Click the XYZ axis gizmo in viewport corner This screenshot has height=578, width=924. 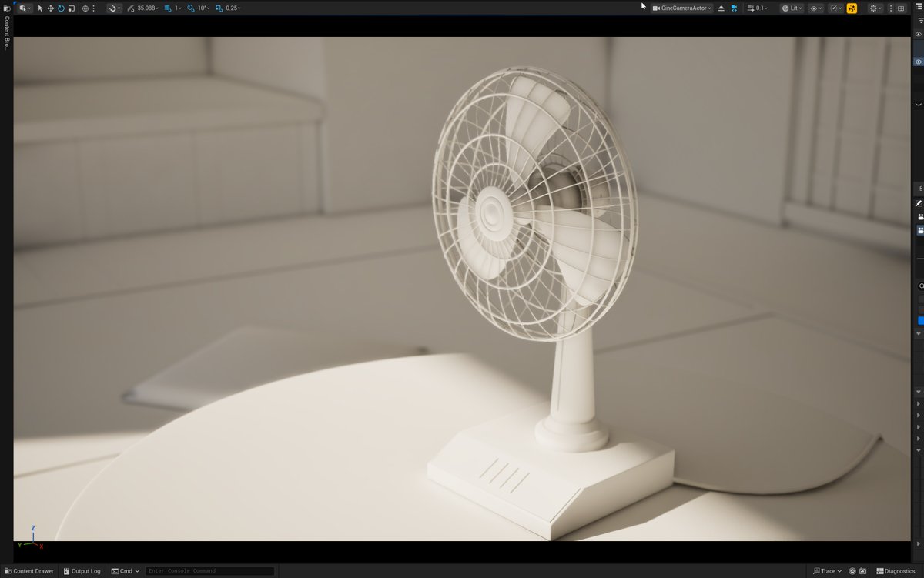point(32,537)
